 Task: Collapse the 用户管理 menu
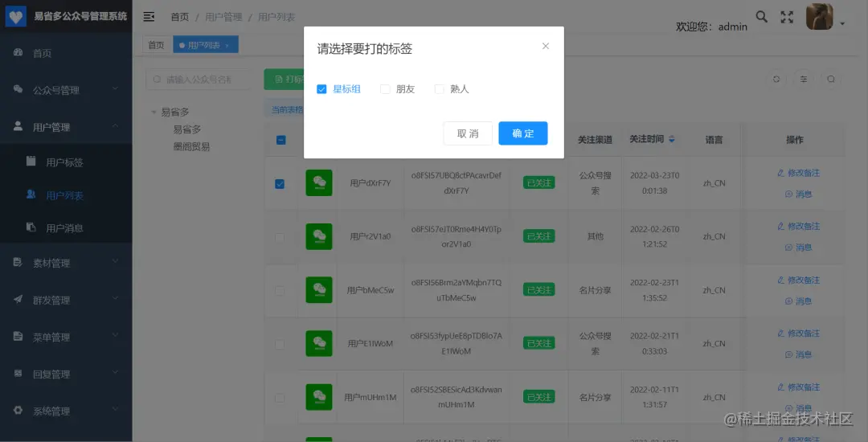click(66, 127)
